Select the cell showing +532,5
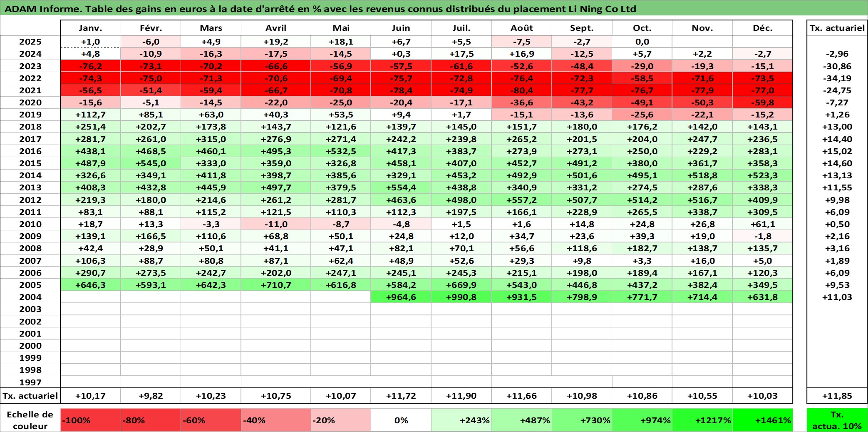Viewport: 868px width, 432px height. pyautogui.click(x=341, y=151)
